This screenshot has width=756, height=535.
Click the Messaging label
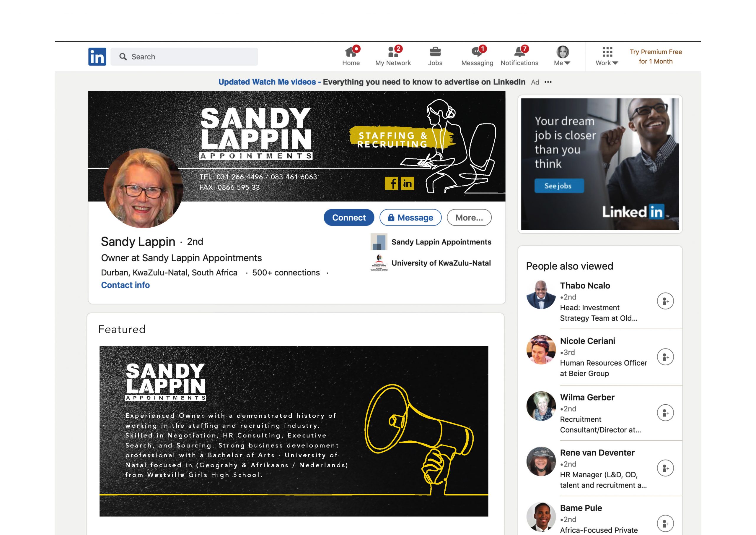pyautogui.click(x=477, y=63)
